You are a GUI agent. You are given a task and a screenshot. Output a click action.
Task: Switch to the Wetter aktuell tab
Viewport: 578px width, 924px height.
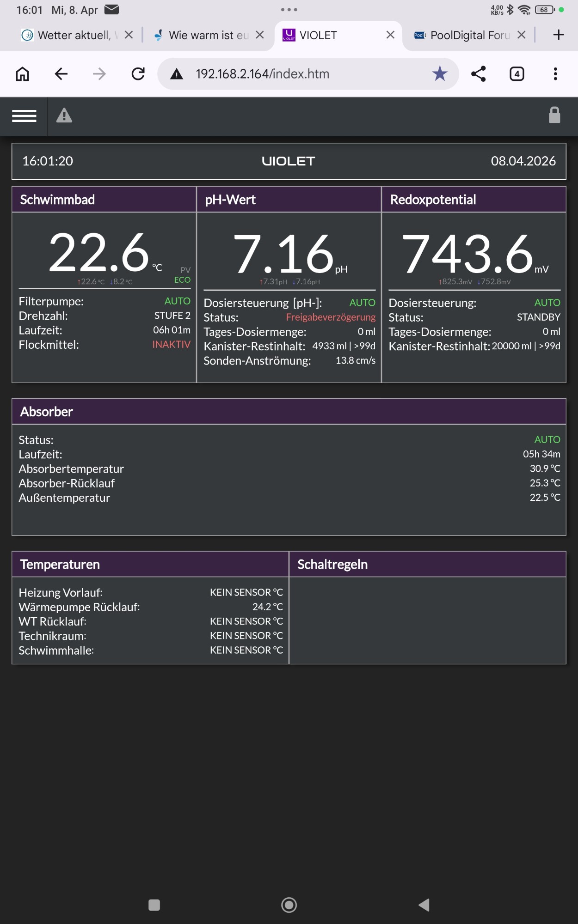pos(69,35)
